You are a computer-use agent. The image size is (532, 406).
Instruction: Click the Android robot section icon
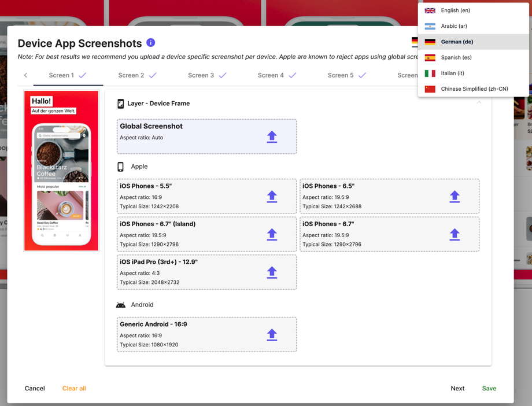point(121,304)
